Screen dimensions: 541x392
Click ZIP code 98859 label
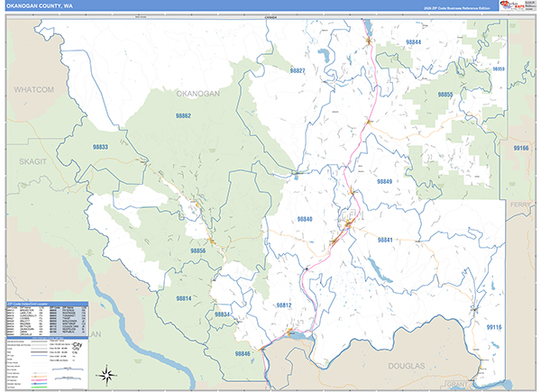499,69
